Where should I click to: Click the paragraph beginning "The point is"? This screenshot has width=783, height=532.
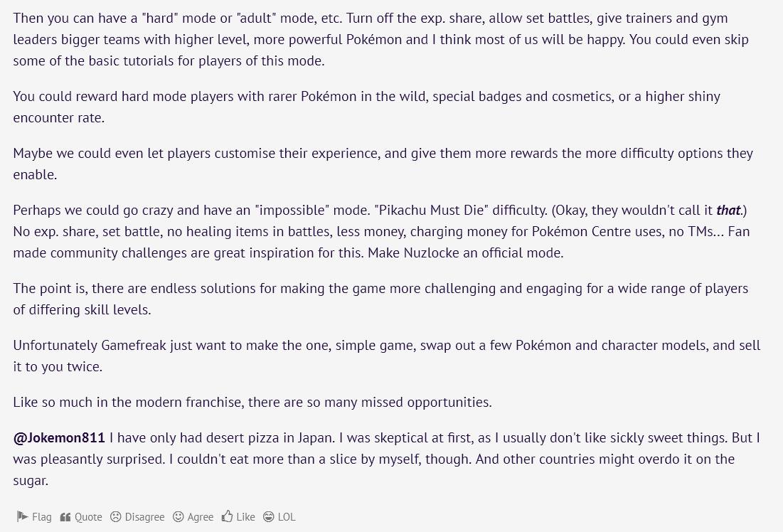click(x=380, y=299)
